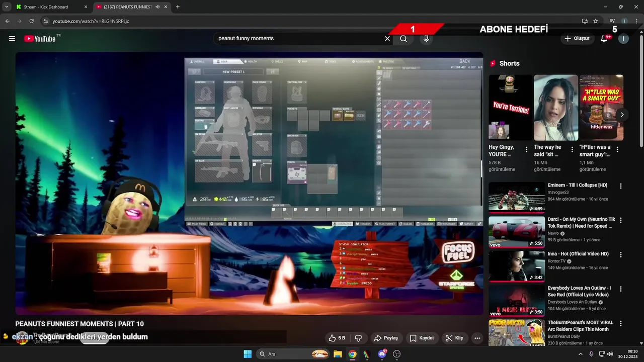Install app icon in the address bar

pyautogui.click(x=585, y=21)
